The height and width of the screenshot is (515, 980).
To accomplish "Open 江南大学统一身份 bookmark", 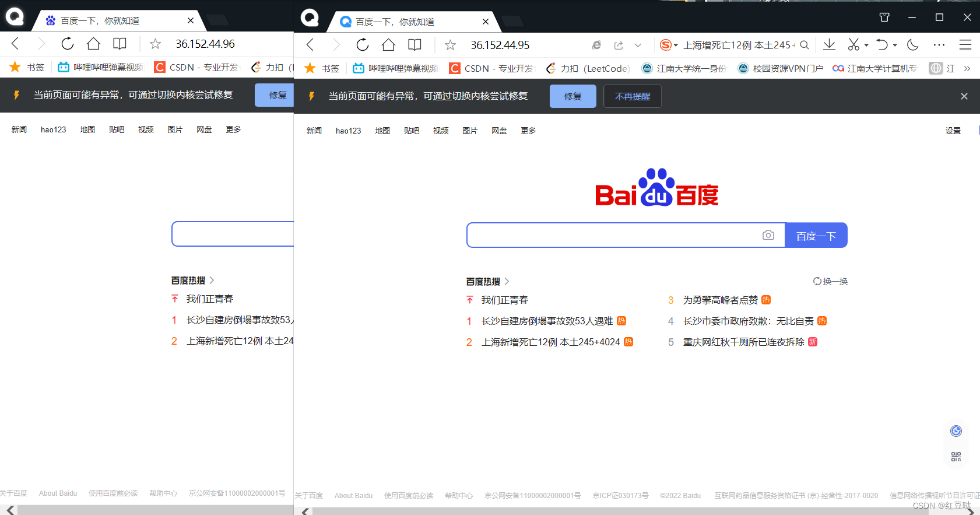I will 684,68.
